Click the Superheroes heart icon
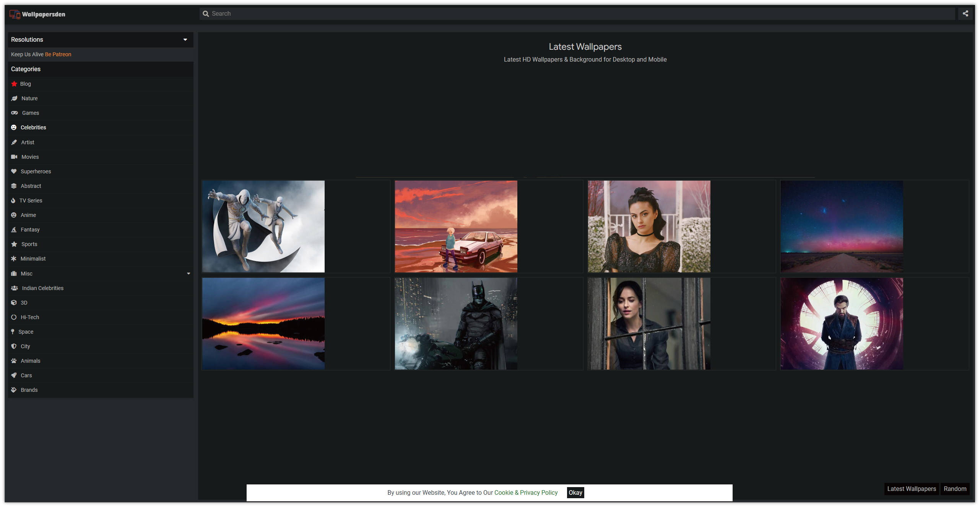The width and height of the screenshot is (980, 507). 14,171
